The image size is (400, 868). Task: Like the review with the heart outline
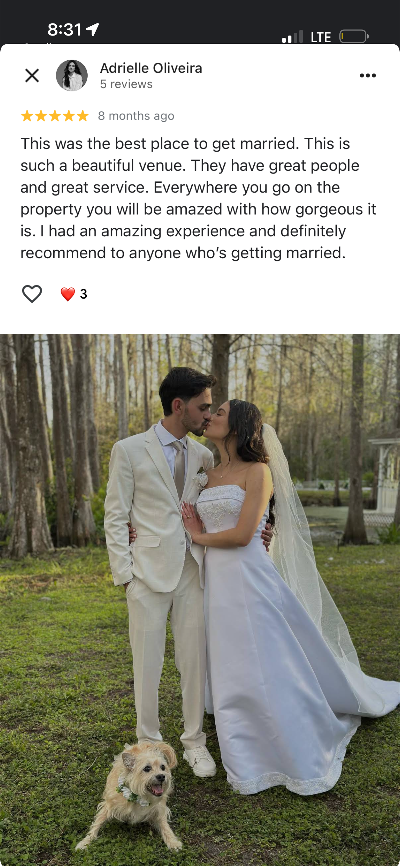point(32,293)
